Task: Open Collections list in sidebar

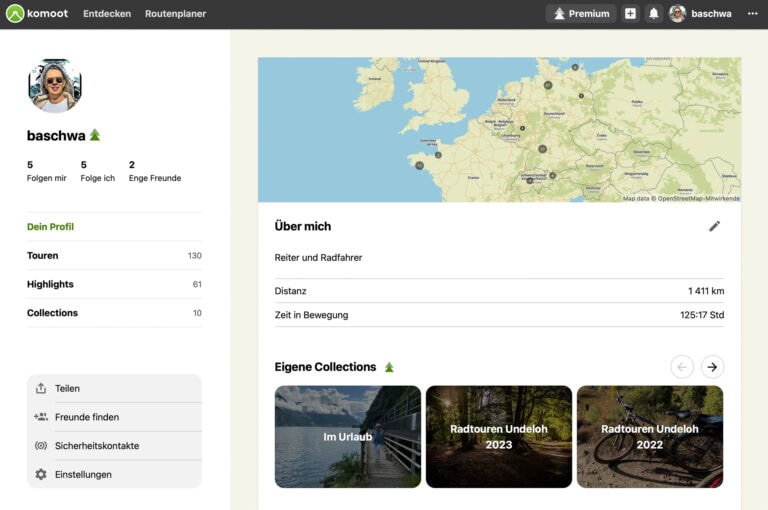Action: point(114,313)
